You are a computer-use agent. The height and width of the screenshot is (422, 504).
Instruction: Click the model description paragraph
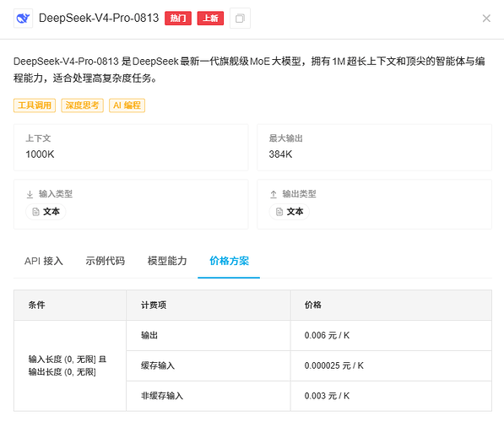(x=249, y=69)
